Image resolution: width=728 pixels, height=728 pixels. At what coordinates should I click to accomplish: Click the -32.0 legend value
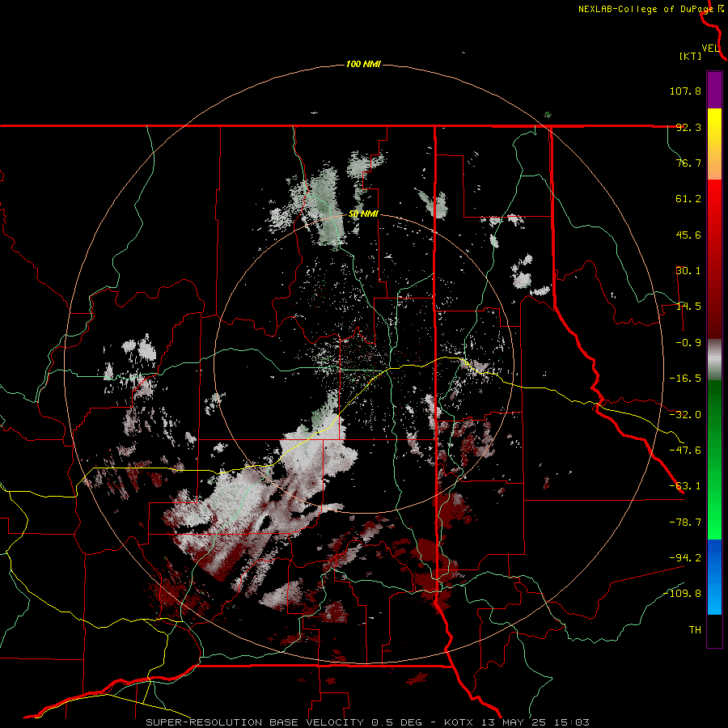(685, 415)
